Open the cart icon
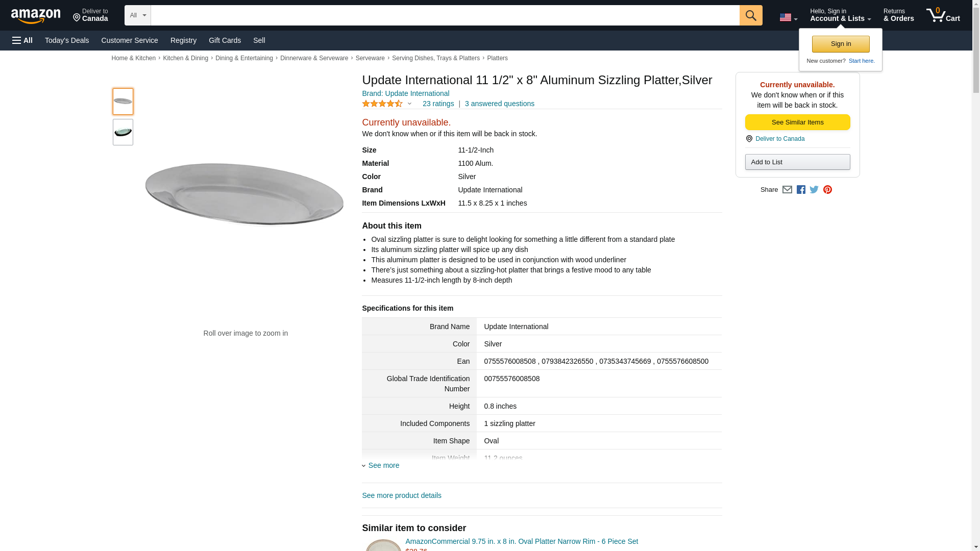The width and height of the screenshot is (980, 551). (x=943, y=15)
